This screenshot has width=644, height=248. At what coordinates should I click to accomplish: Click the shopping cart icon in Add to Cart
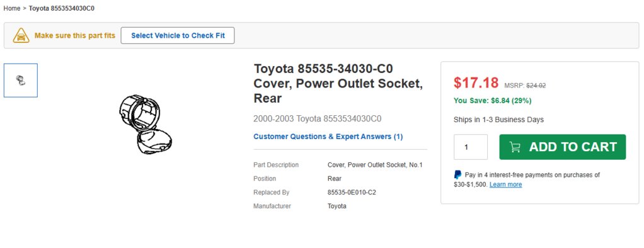515,147
